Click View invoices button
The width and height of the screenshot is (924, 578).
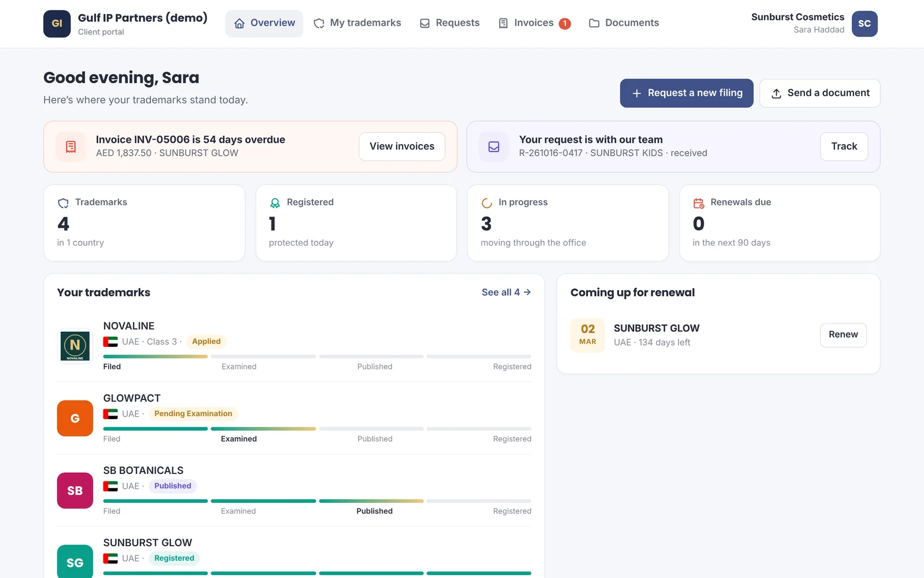pyautogui.click(x=402, y=146)
